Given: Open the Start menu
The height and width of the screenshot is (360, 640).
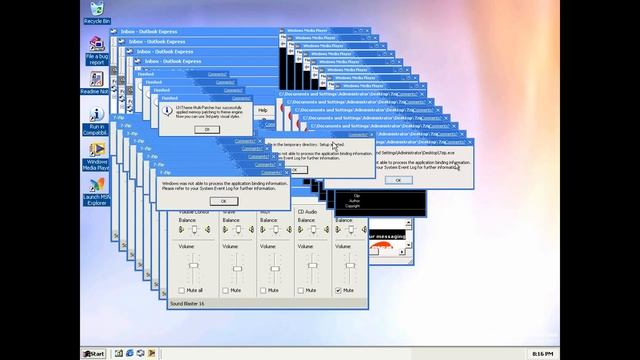Looking at the screenshot, I should (x=93, y=354).
